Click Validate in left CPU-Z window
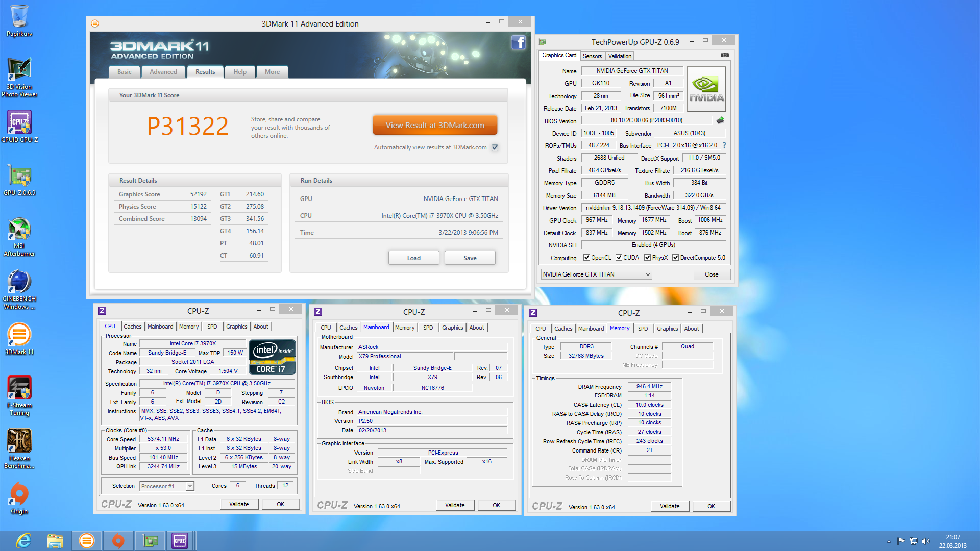The height and width of the screenshot is (551, 980). (x=239, y=504)
